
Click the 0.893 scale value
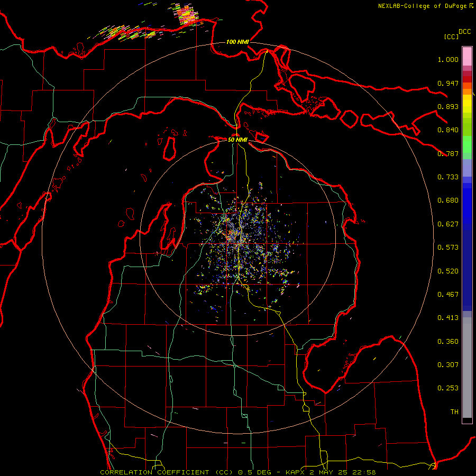coord(448,106)
